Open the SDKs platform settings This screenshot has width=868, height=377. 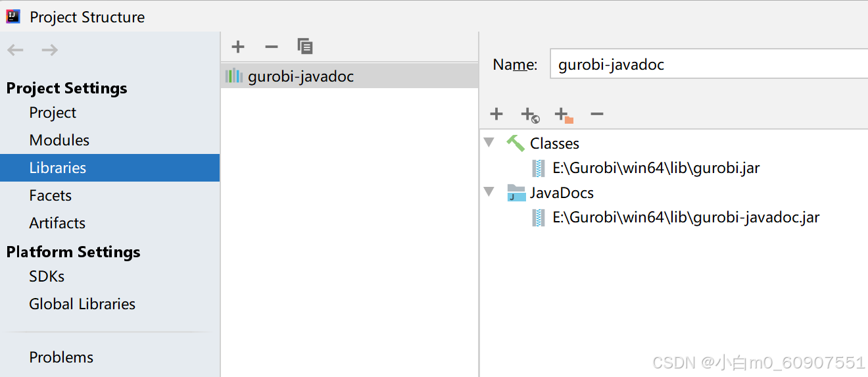(x=47, y=276)
